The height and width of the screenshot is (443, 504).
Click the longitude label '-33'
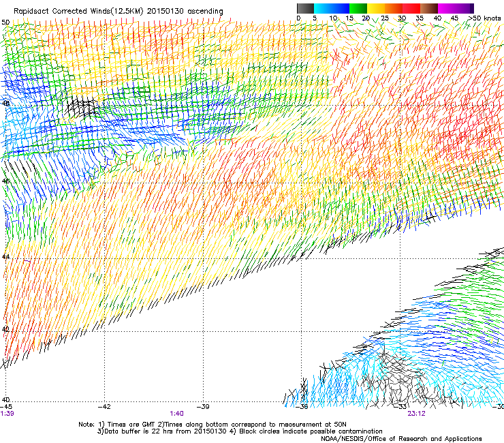pyautogui.click(x=400, y=407)
